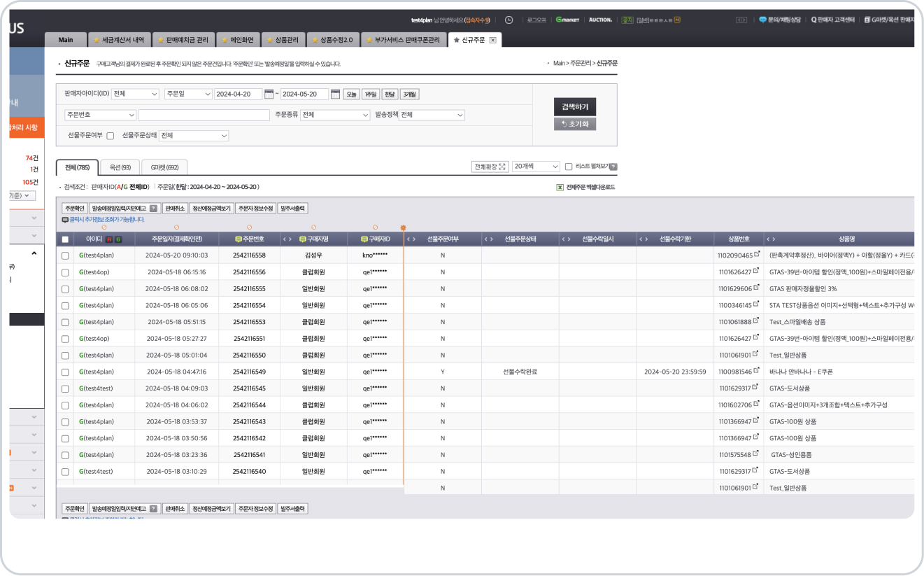The height and width of the screenshot is (576, 924).
Task: Click the Gmarket logo in header
Action: click(567, 20)
